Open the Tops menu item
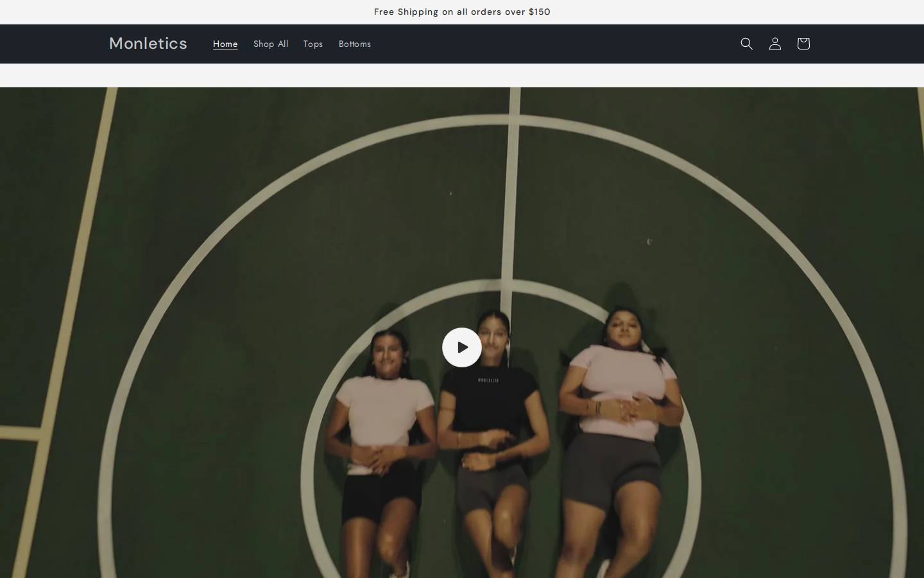Screen dimensions: 924x578 (313, 44)
